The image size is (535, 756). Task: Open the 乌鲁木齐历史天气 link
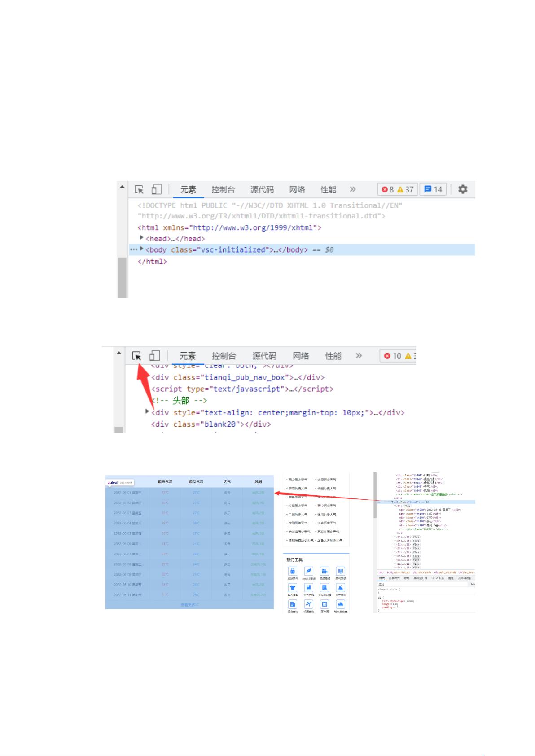(329, 540)
